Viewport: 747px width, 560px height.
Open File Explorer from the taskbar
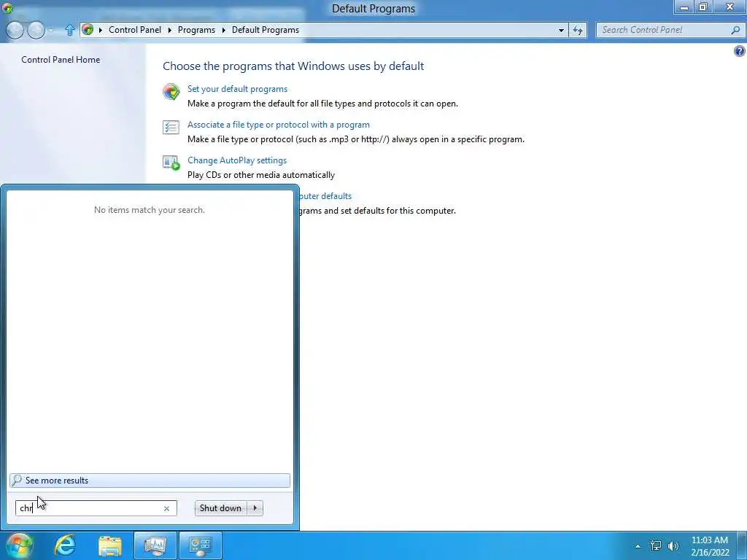pos(110,545)
